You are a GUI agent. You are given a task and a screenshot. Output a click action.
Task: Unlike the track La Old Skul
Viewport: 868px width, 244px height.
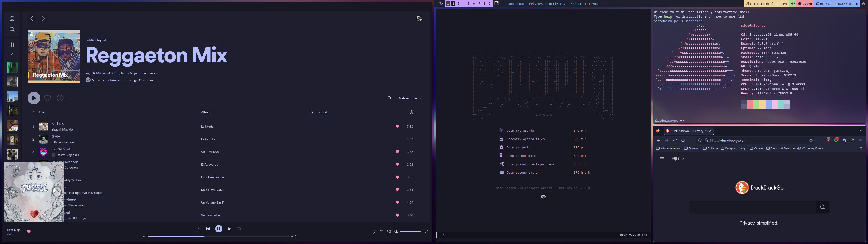click(397, 152)
